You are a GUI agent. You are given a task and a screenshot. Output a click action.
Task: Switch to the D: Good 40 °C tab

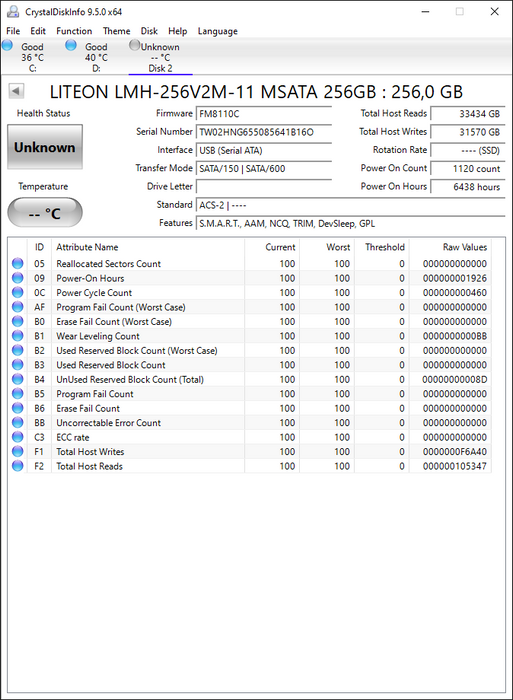tap(96, 57)
